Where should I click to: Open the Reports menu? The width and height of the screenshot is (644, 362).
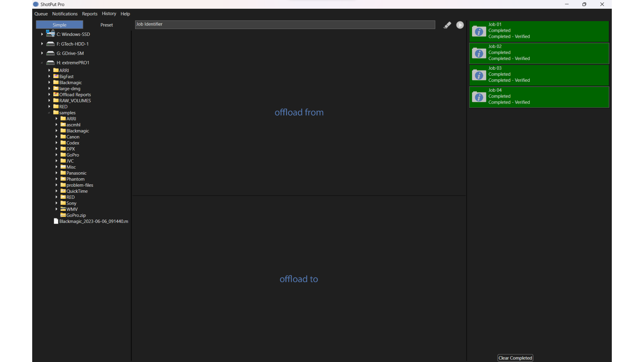(x=90, y=14)
